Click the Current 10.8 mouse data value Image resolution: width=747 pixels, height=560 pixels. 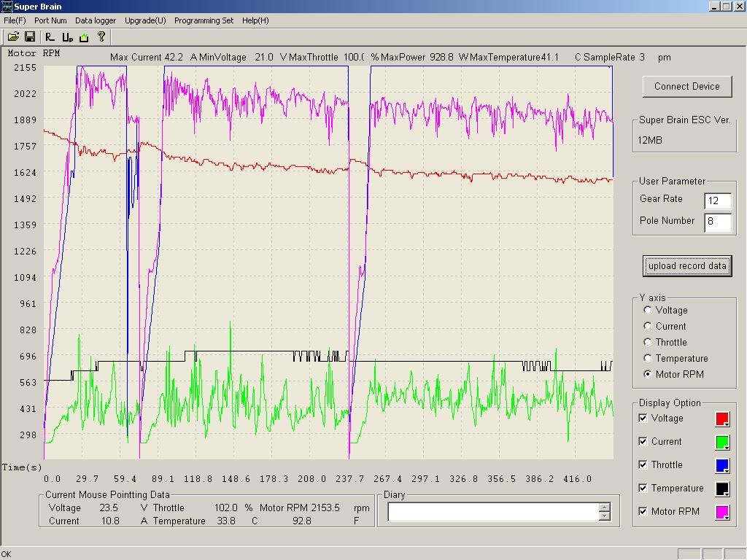(x=110, y=521)
